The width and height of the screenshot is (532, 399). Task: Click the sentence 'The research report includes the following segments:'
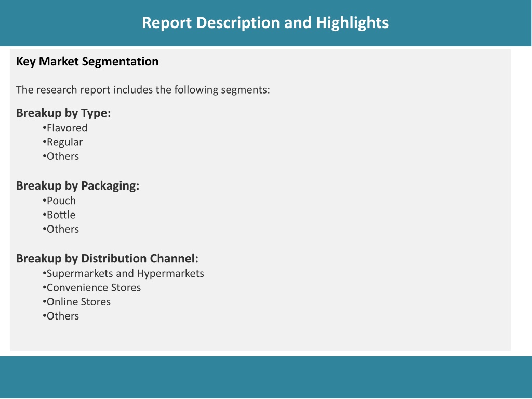click(143, 90)
